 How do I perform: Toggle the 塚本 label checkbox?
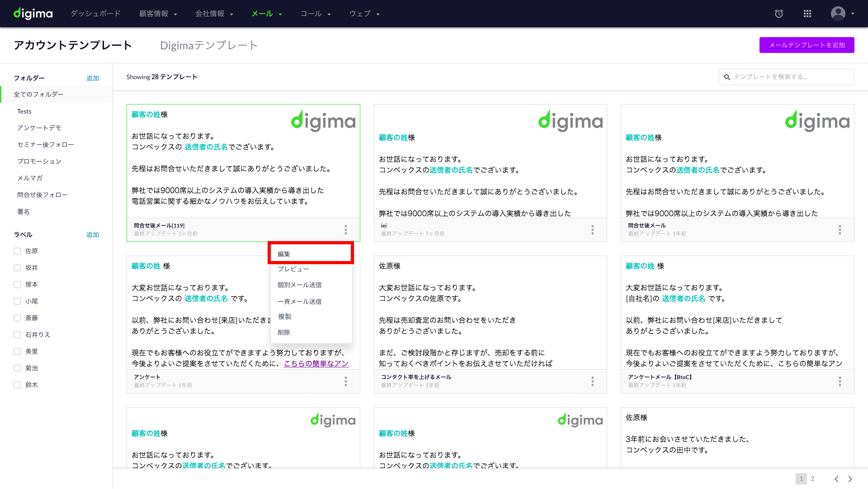pos(17,285)
